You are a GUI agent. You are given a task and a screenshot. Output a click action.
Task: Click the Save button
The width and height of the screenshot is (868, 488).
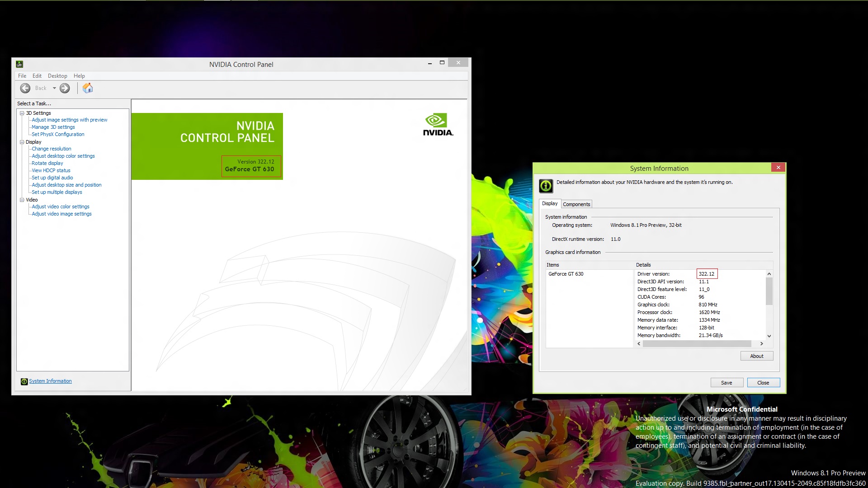coord(726,383)
